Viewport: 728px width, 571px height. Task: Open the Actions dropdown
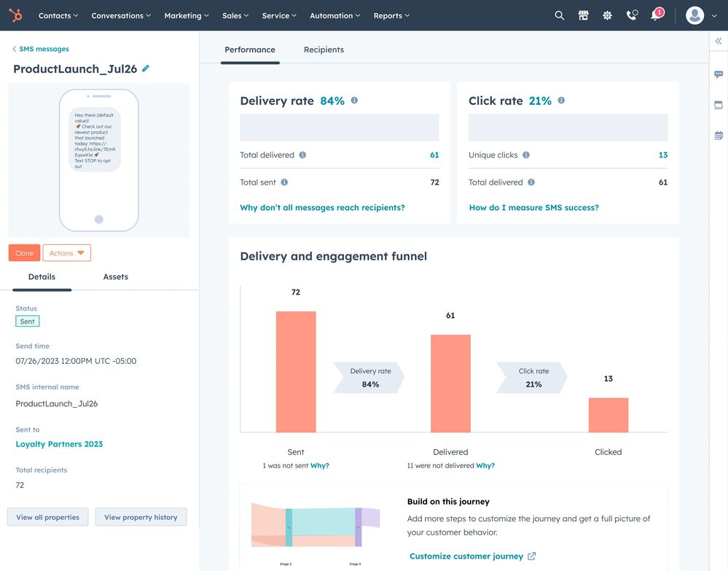click(66, 252)
